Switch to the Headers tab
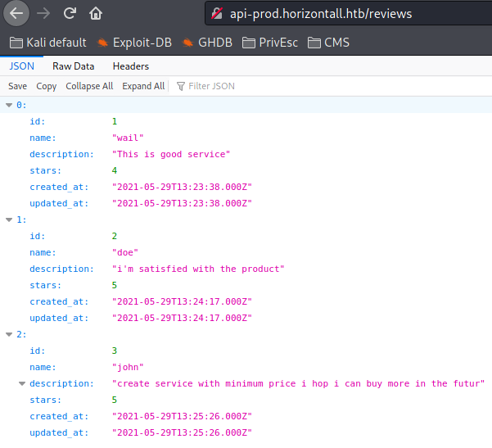The image size is (492, 448). (x=131, y=66)
